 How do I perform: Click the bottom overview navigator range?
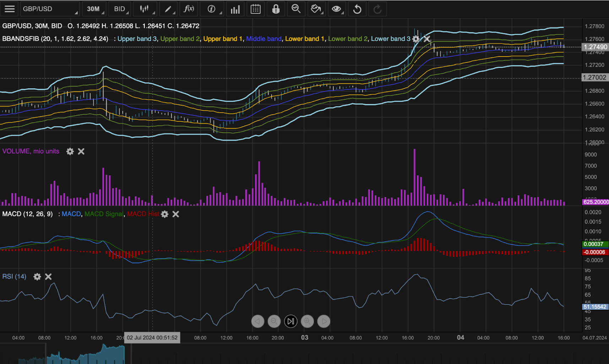85,355
